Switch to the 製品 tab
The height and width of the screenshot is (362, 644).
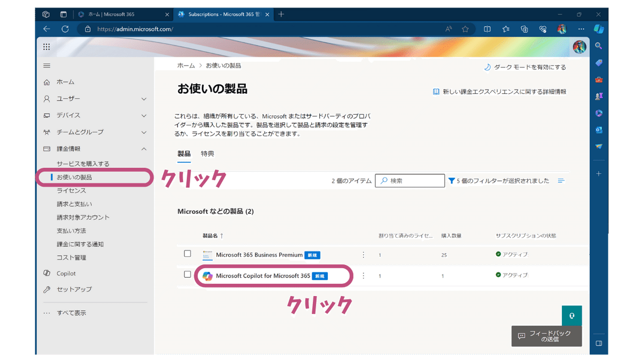pyautogui.click(x=184, y=153)
